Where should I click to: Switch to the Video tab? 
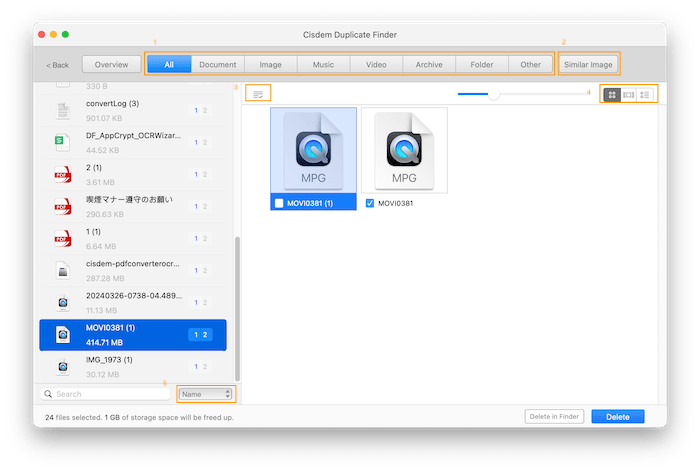(376, 65)
